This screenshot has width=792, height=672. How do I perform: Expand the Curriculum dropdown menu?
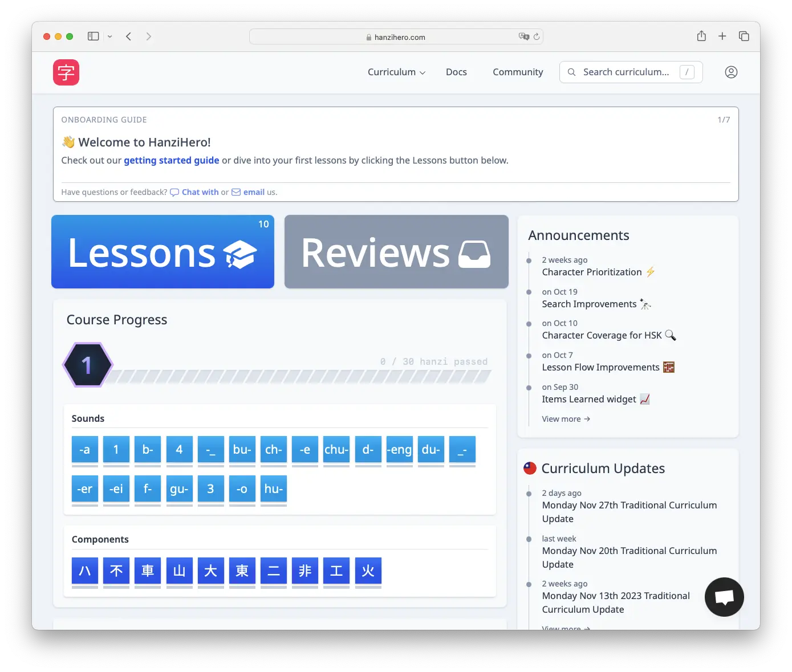tap(396, 72)
